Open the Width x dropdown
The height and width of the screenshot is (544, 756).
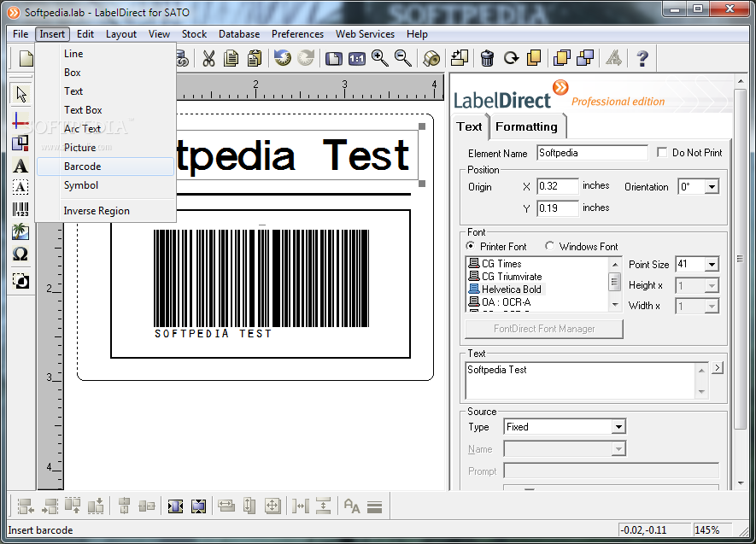pos(712,306)
